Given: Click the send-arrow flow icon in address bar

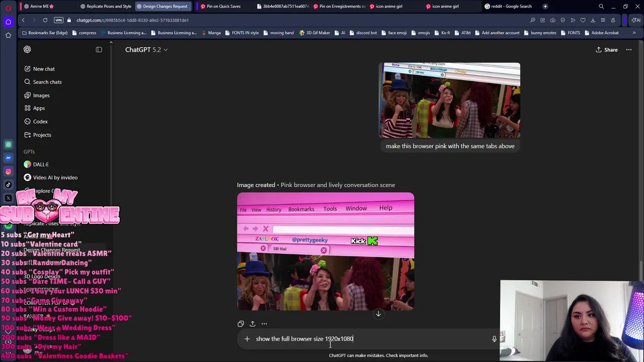Looking at the screenshot, I should pyautogui.click(x=573, y=20).
